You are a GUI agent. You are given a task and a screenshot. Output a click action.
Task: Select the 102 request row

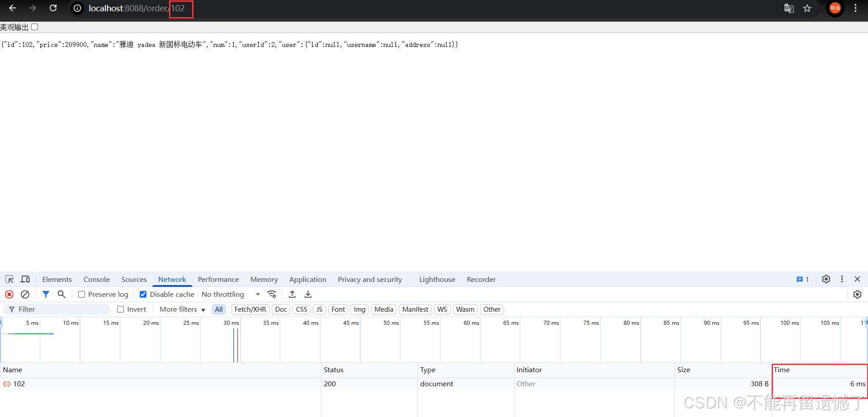pyautogui.click(x=434, y=384)
